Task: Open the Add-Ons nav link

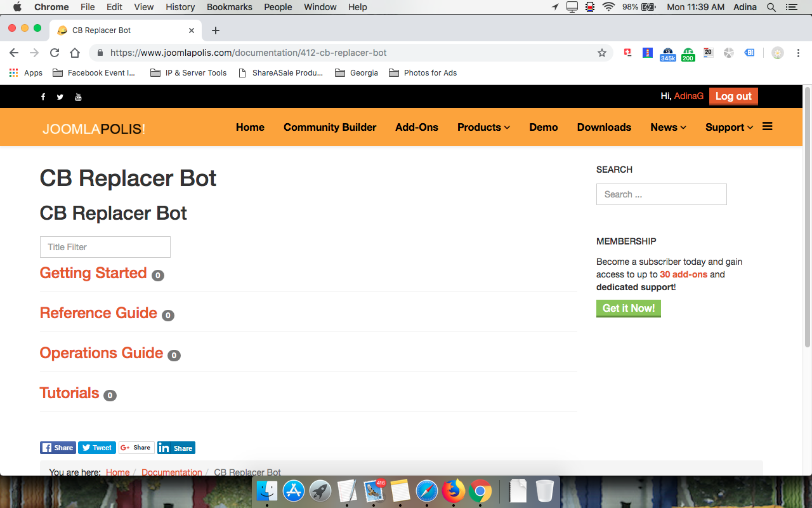Action: click(x=417, y=127)
